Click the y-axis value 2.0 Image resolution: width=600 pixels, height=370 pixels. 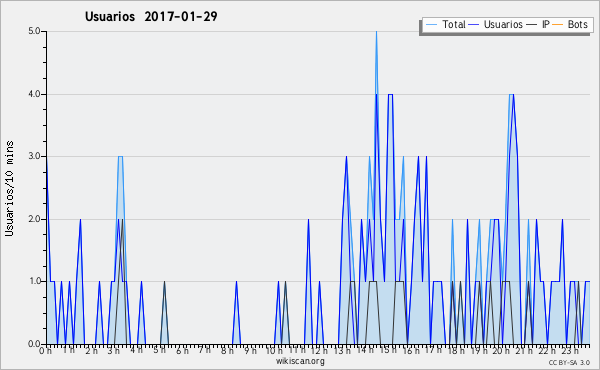34,219
